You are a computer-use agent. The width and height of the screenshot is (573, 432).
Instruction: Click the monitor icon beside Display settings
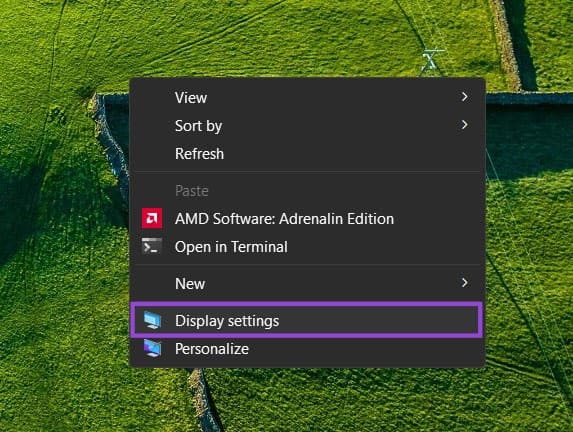pos(152,320)
